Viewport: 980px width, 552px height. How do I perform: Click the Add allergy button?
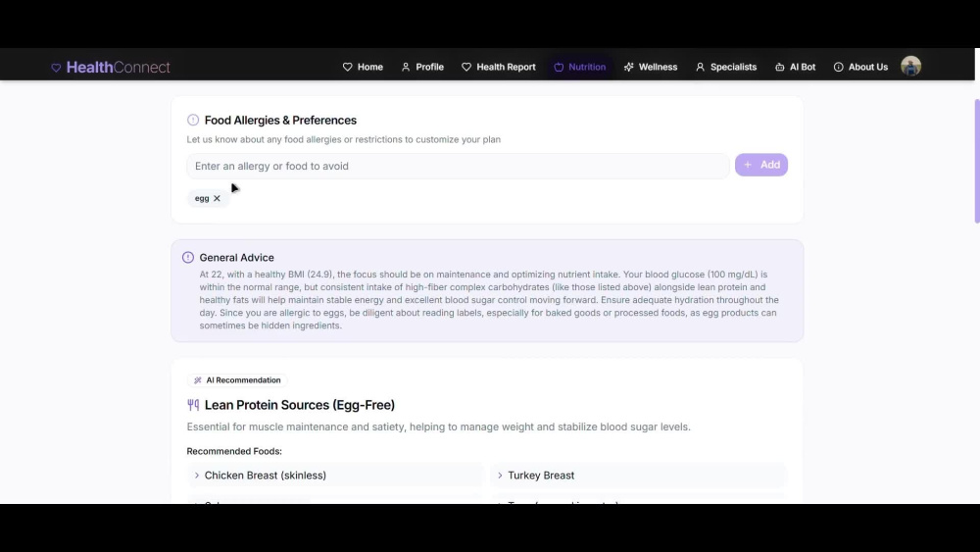click(761, 165)
